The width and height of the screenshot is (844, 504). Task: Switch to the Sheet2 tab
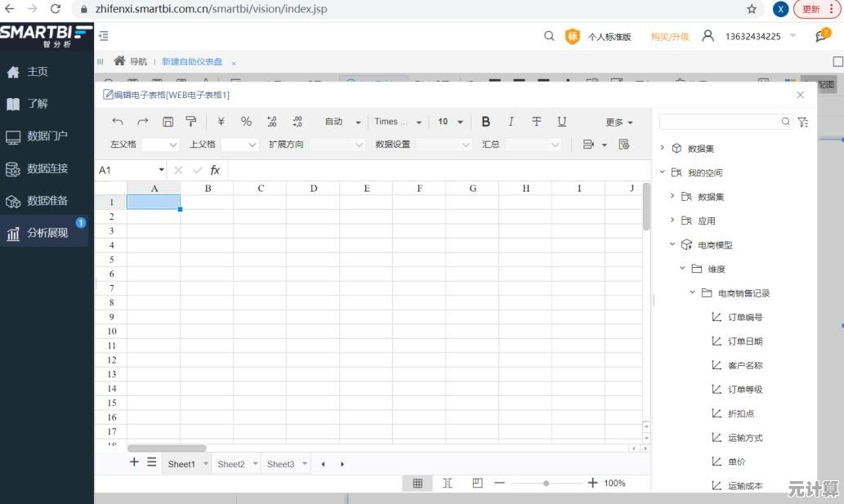tap(231, 463)
